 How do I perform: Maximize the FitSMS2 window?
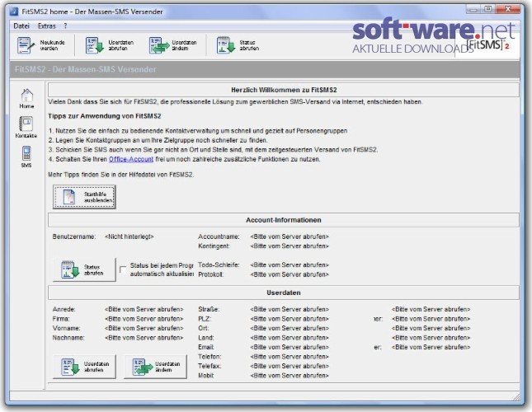click(x=488, y=9)
